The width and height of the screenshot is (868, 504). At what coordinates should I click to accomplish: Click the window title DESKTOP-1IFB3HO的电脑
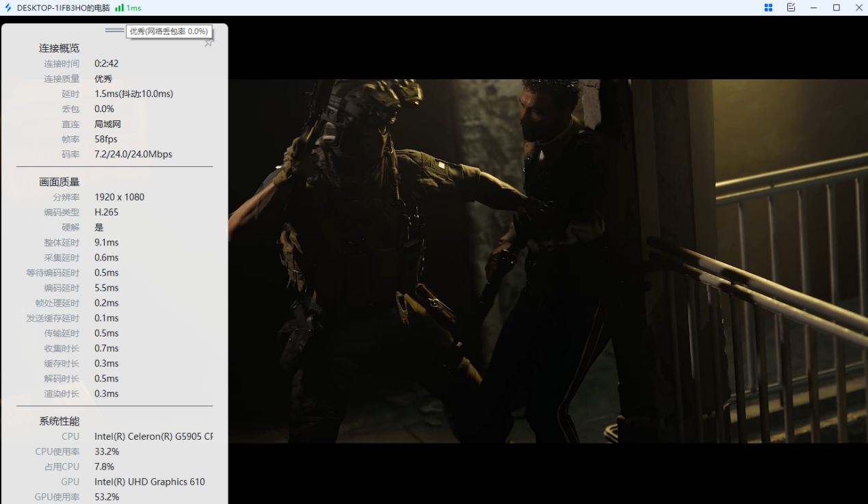(63, 8)
